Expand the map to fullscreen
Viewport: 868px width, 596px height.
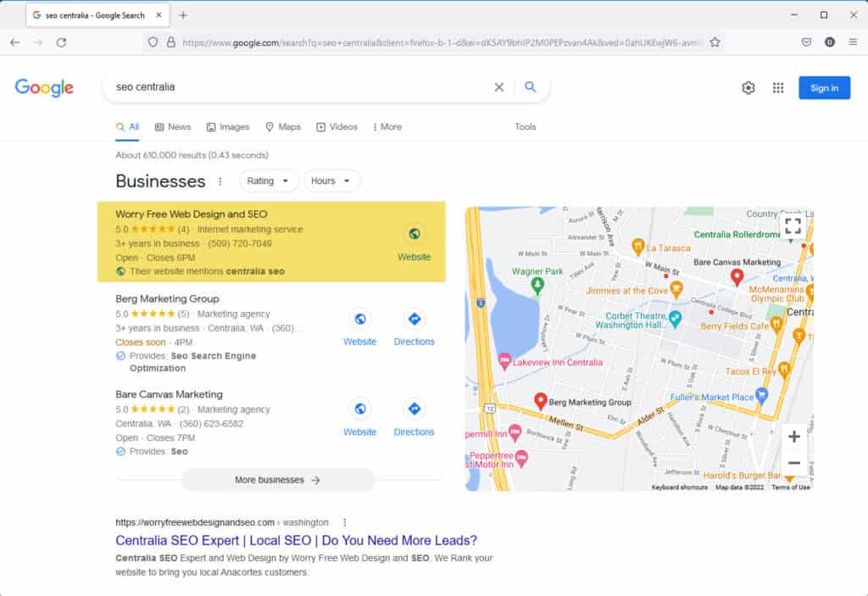[793, 226]
